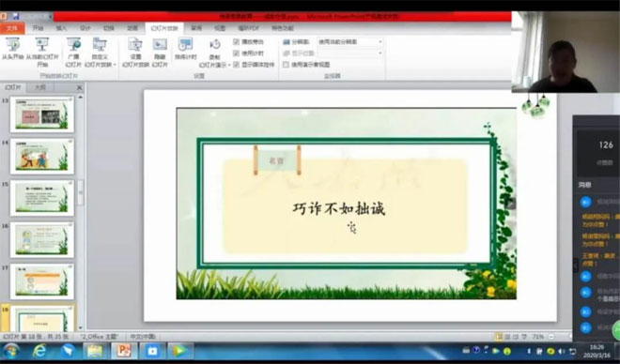Image resolution: width=620 pixels, height=364 pixels.
Task: Open the resolution (分辨率) combo box
Action: tap(350, 42)
